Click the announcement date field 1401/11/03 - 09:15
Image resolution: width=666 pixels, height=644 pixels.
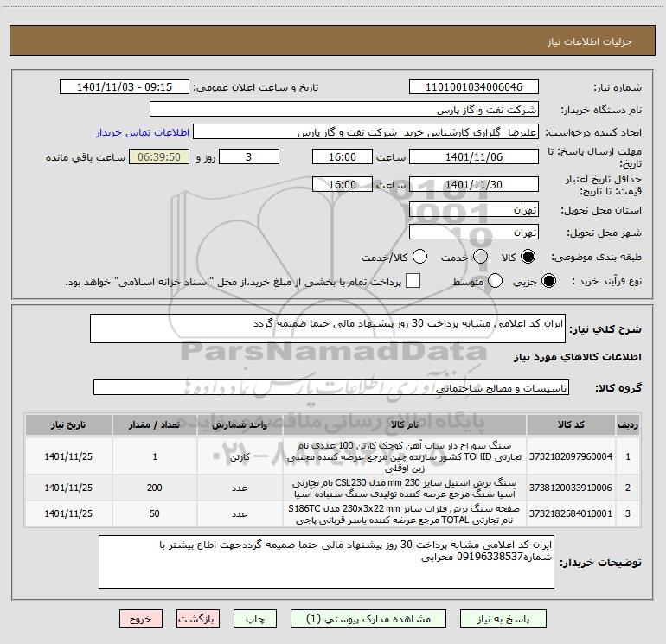pyautogui.click(x=125, y=87)
